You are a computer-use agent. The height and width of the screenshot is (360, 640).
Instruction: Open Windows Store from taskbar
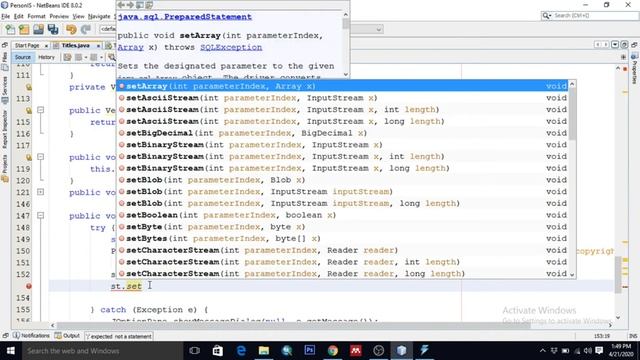tap(218, 351)
